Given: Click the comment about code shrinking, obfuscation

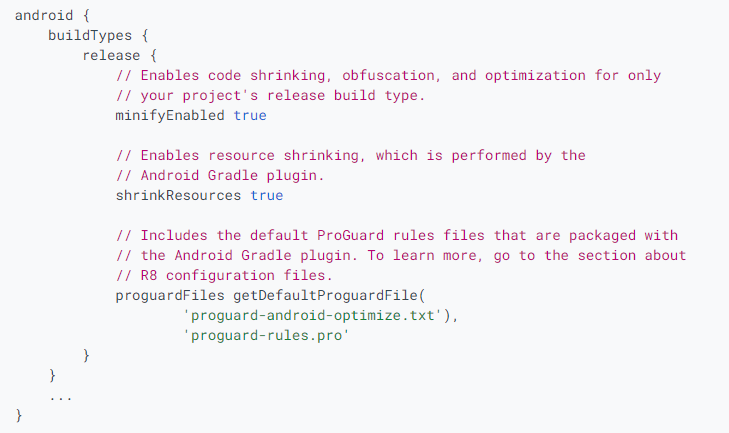Looking at the screenshot, I should click(x=388, y=75).
